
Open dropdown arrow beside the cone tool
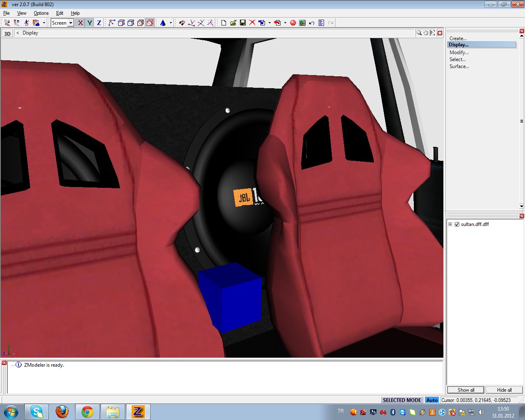point(171,23)
